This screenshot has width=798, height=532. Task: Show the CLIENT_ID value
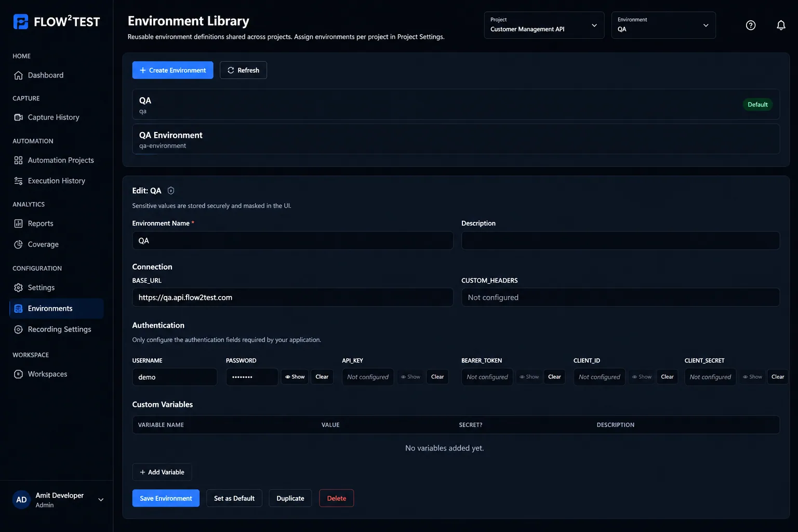coord(642,377)
